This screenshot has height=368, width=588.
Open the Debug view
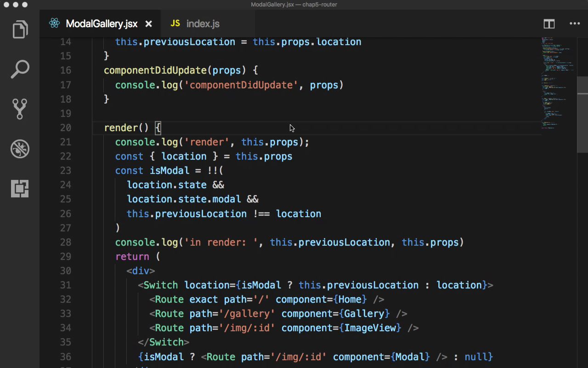[x=20, y=149]
